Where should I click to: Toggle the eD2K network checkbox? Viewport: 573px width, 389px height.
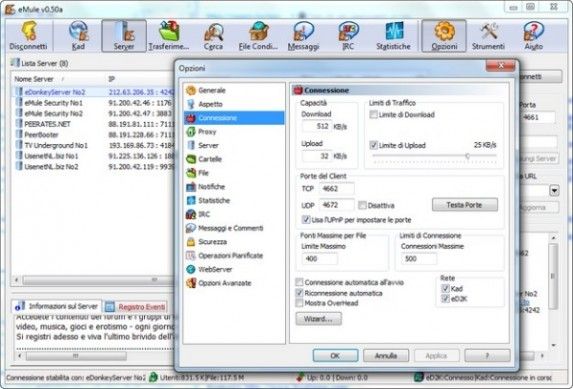(445, 299)
